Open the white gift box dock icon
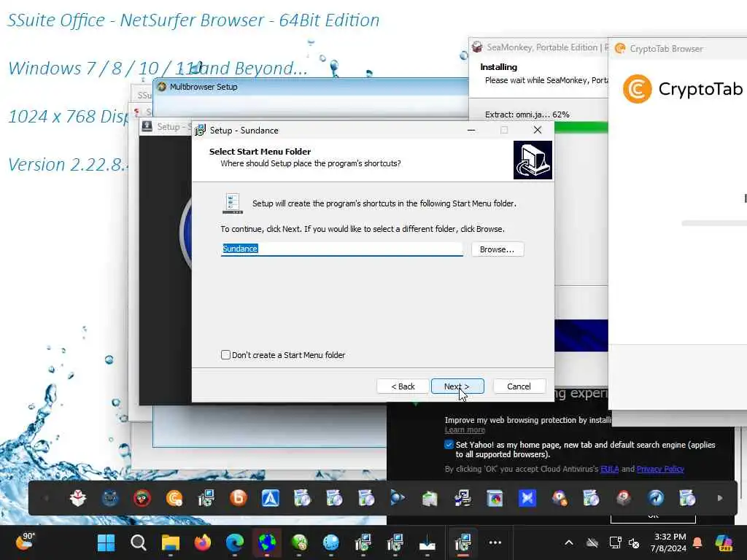Viewport: 747px width, 560px height. click(x=77, y=498)
